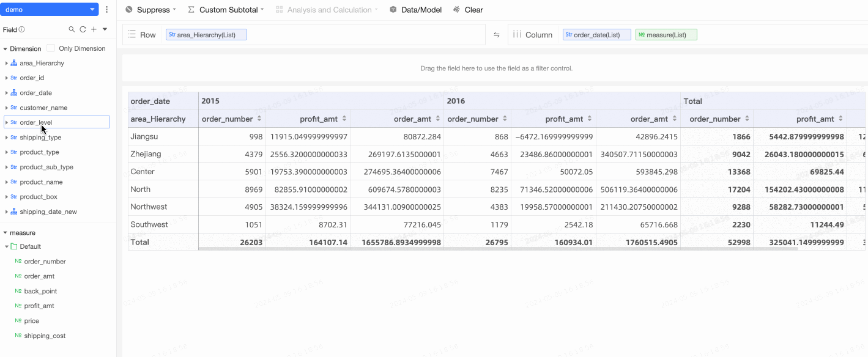Open the vertical three-dot menu beside demo
Viewport: 868px width, 357px height.
pos(107,10)
